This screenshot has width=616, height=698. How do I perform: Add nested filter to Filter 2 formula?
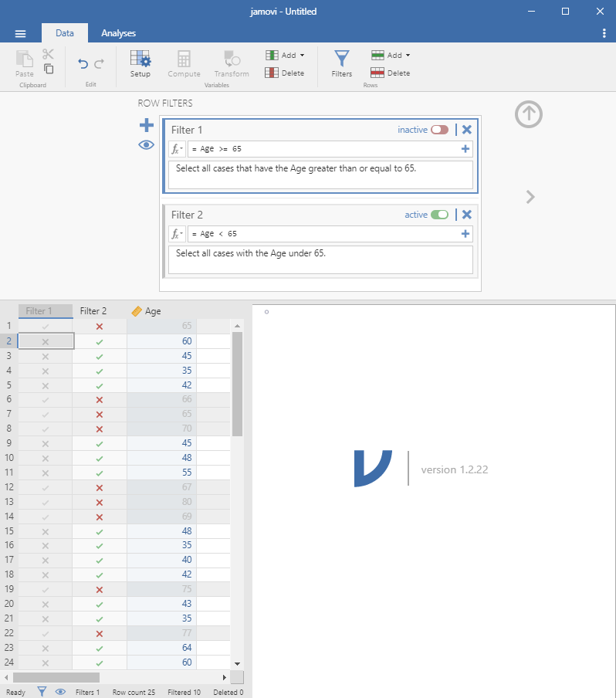click(465, 234)
